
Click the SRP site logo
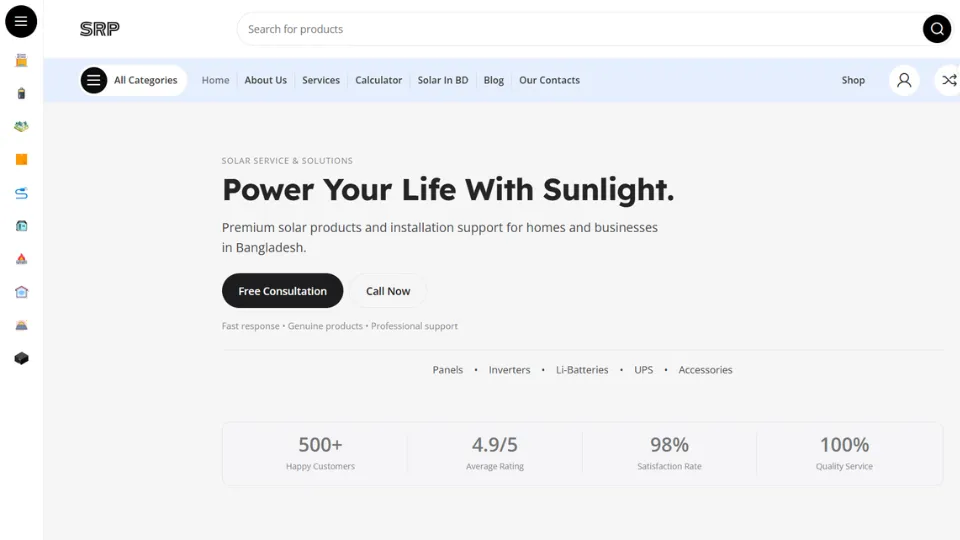pos(100,29)
